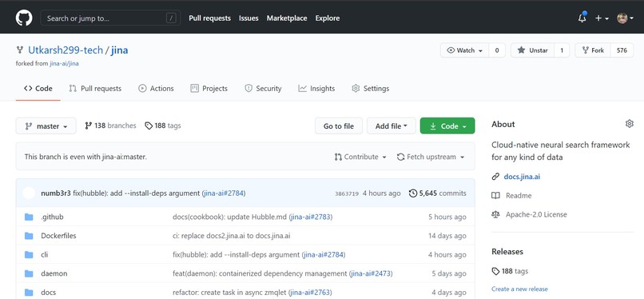Open the docs.jina.ai website link
This screenshot has height=299, width=644.
[522, 177]
